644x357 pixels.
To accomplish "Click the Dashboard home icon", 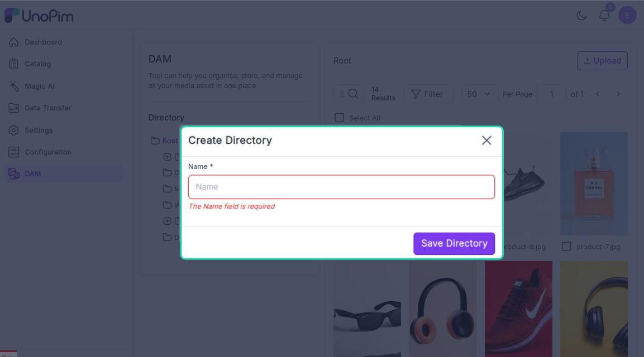I will [x=13, y=42].
